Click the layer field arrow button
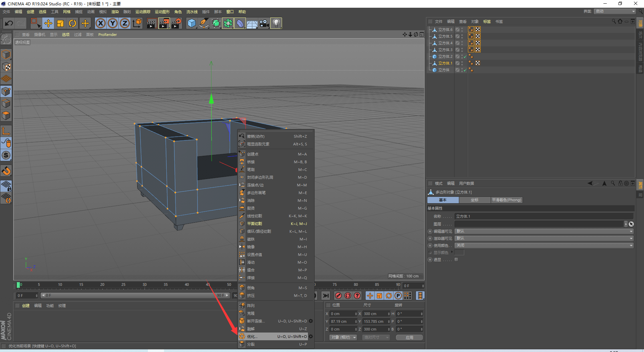The height and width of the screenshot is (352, 644). tap(626, 224)
